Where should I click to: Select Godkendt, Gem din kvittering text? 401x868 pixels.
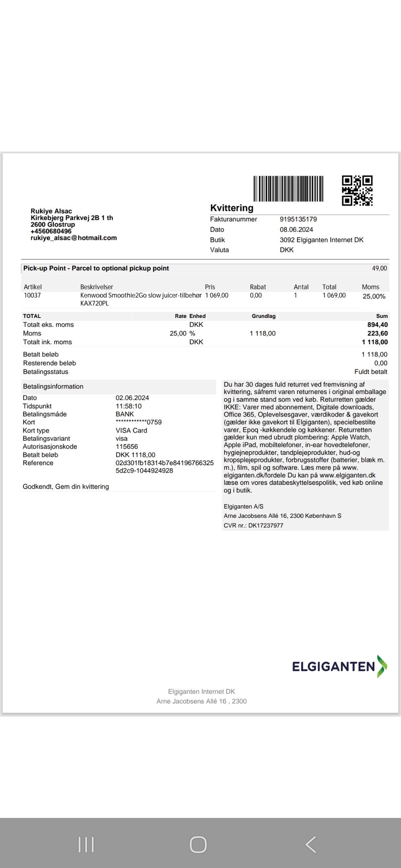pyautogui.click(x=66, y=487)
